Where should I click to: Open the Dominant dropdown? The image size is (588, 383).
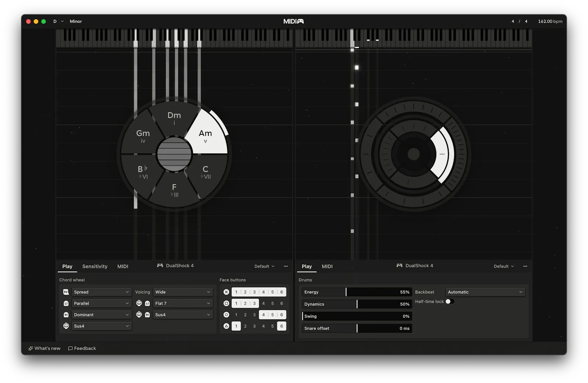pos(101,315)
